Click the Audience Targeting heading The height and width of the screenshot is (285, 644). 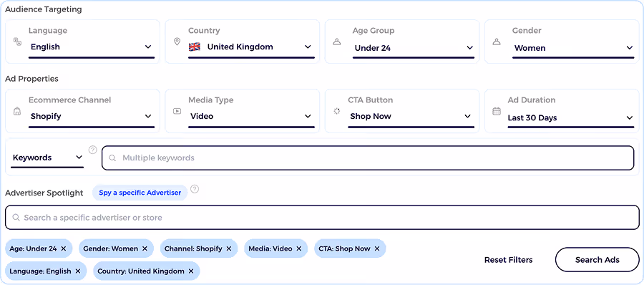pyautogui.click(x=43, y=9)
